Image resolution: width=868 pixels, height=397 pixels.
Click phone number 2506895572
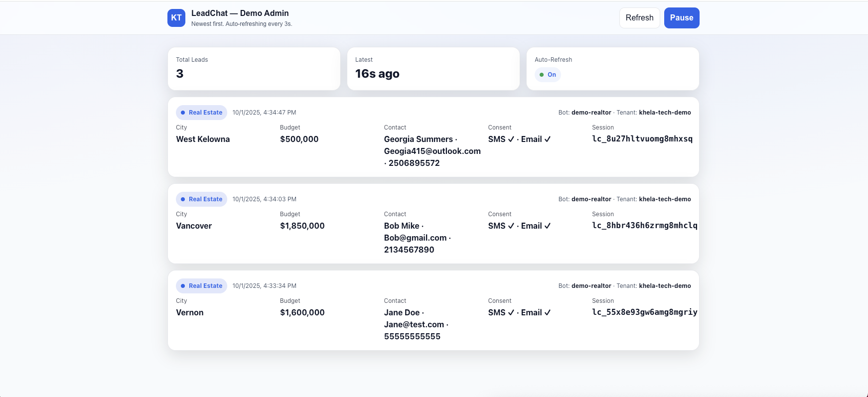point(414,163)
